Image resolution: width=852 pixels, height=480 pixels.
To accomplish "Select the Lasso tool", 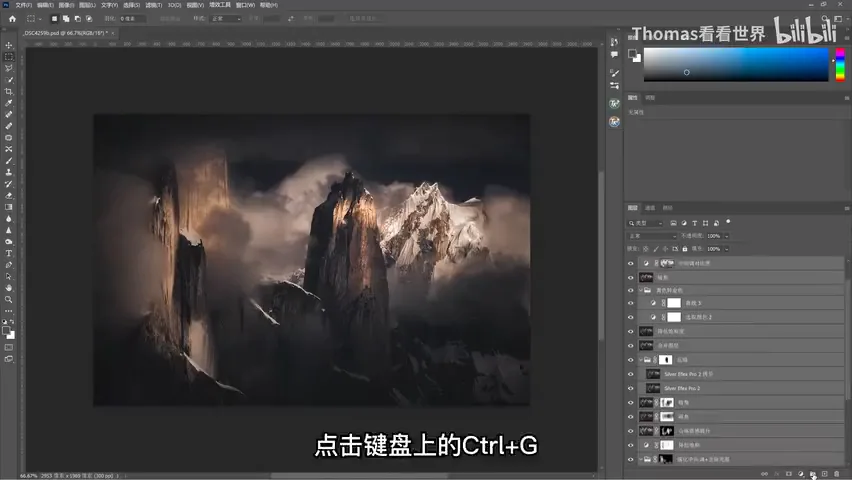I will 9,68.
